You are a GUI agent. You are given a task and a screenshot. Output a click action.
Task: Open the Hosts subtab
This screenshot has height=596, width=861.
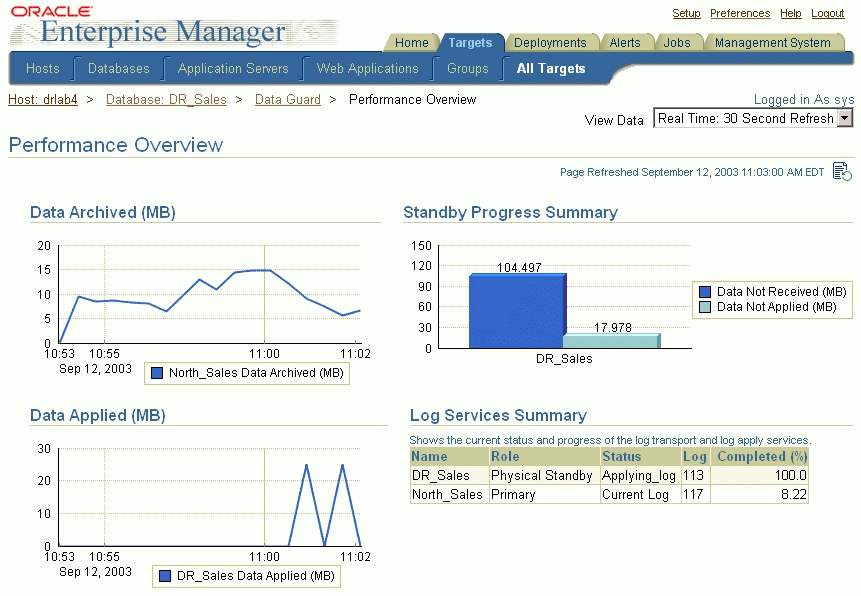[x=42, y=68]
